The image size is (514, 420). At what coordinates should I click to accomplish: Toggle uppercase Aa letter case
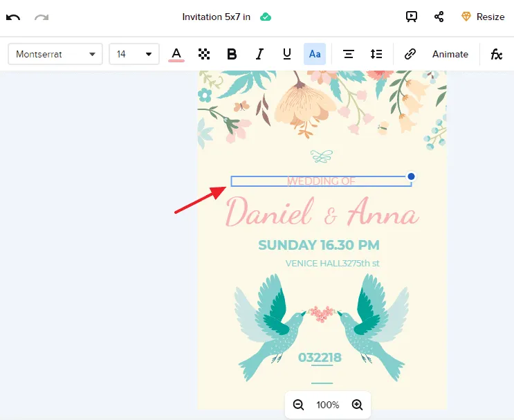[315, 54]
